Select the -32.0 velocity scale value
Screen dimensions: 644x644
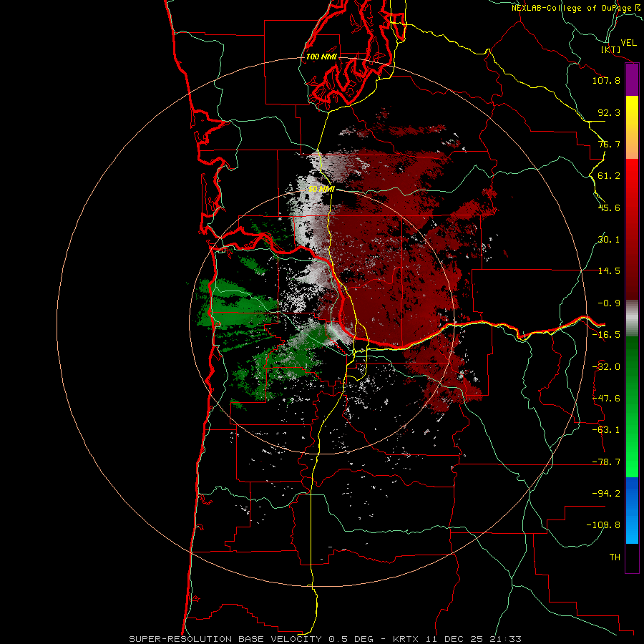(x=606, y=367)
